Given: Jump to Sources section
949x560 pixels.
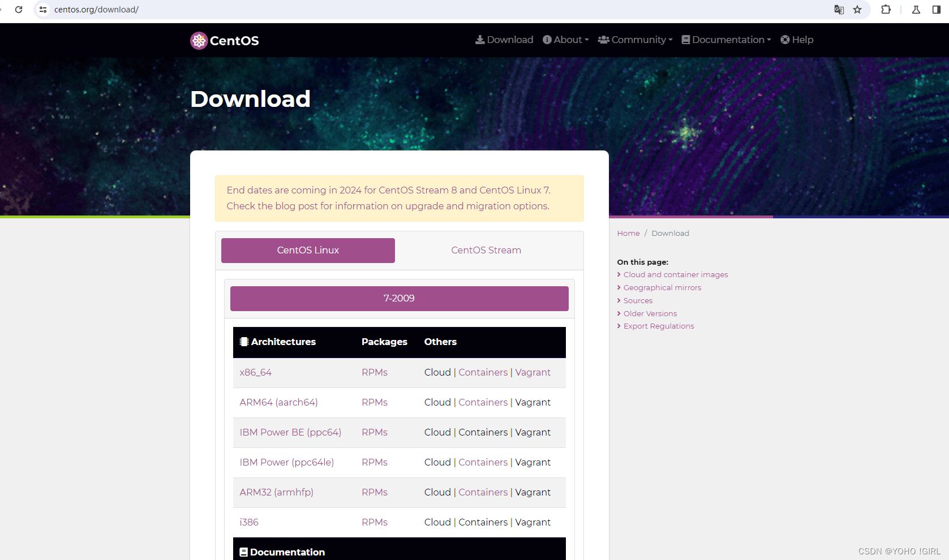Looking at the screenshot, I should [638, 300].
